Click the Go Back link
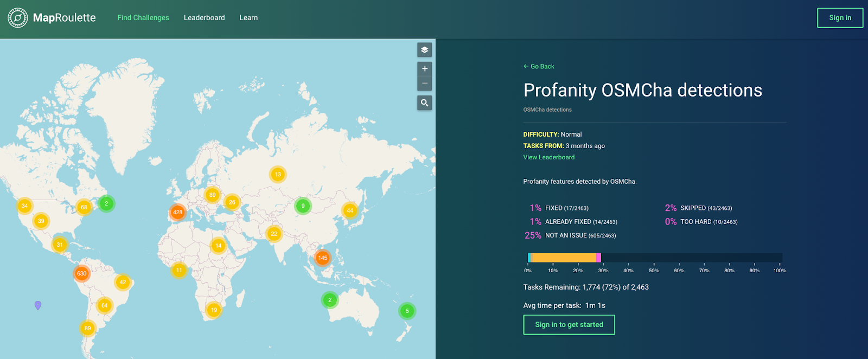This screenshot has width=868, height=359. (x=539, y=66)
